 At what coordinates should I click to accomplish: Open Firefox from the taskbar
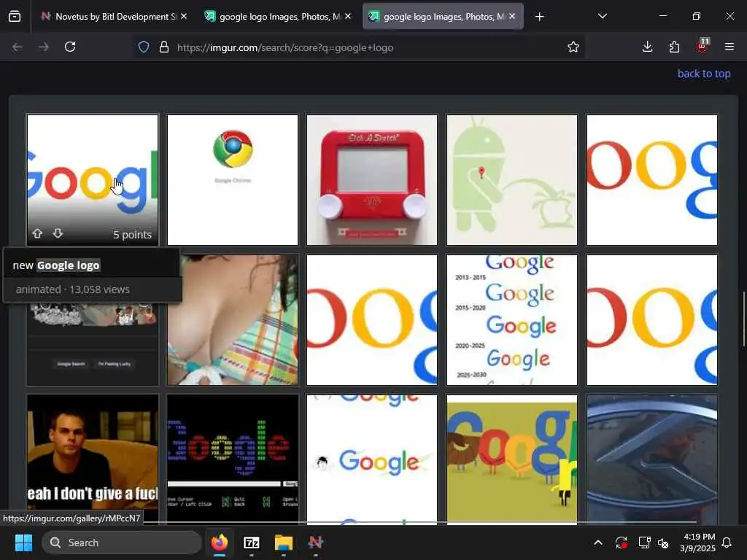coord(219,542)
